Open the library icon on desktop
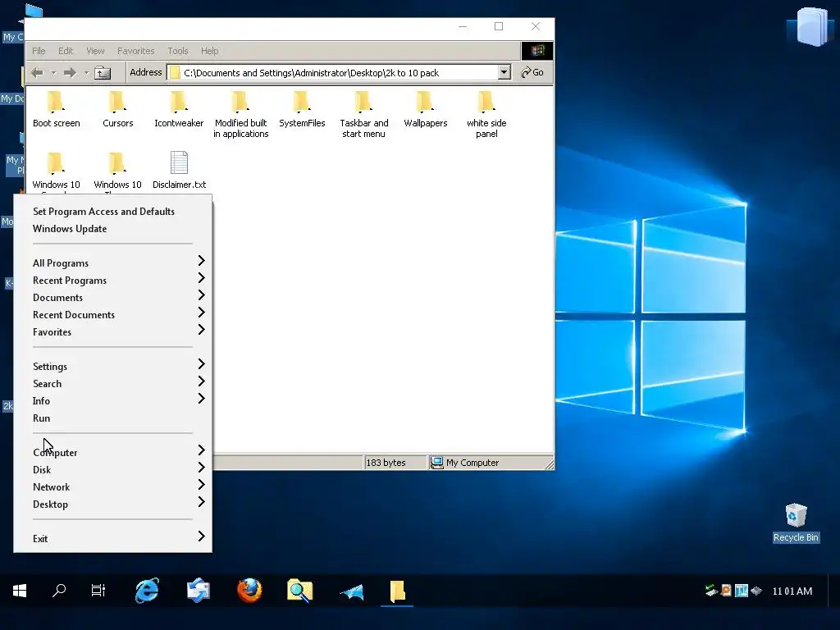Image resolution: width=840 pixels, height=630 pixels. (x=811, y=25)
